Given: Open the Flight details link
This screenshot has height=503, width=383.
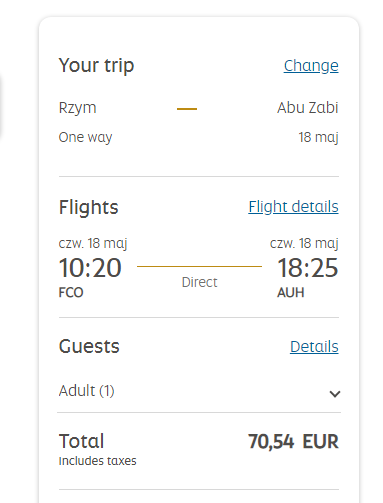Looking at the screenshot, I should click(x=293, y=207).
